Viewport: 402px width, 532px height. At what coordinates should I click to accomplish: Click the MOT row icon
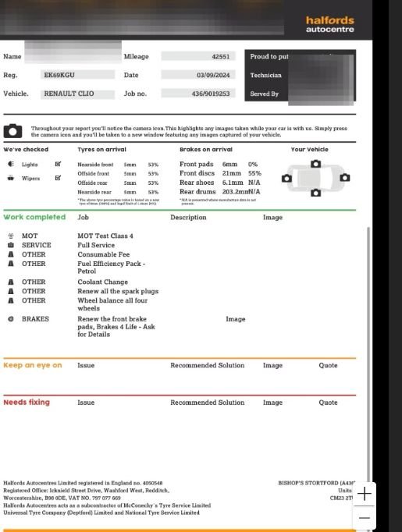(11, 236)
